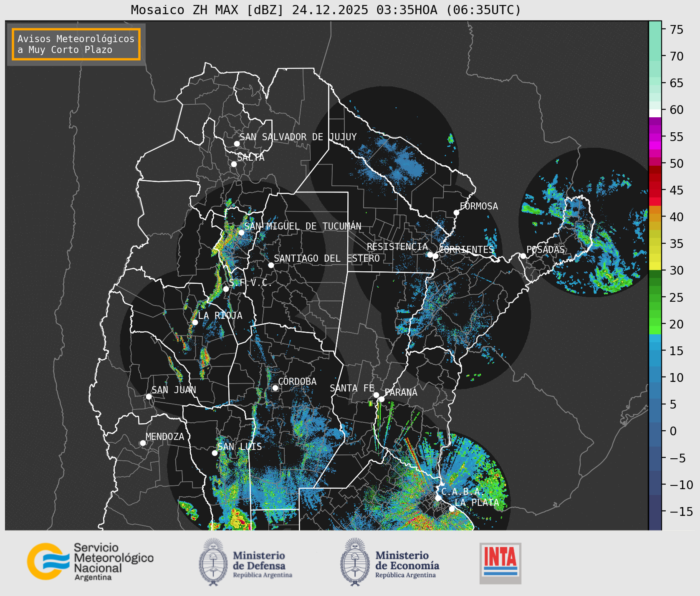Click the Resistencia city dot
The width and height of the screenshot is (700, 596).
pyautogui.click(x=430, y=255)
